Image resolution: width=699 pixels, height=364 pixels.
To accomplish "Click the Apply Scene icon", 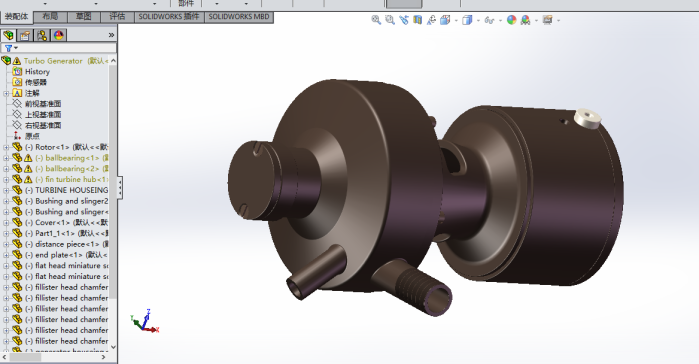I will (x=526, y=20).
